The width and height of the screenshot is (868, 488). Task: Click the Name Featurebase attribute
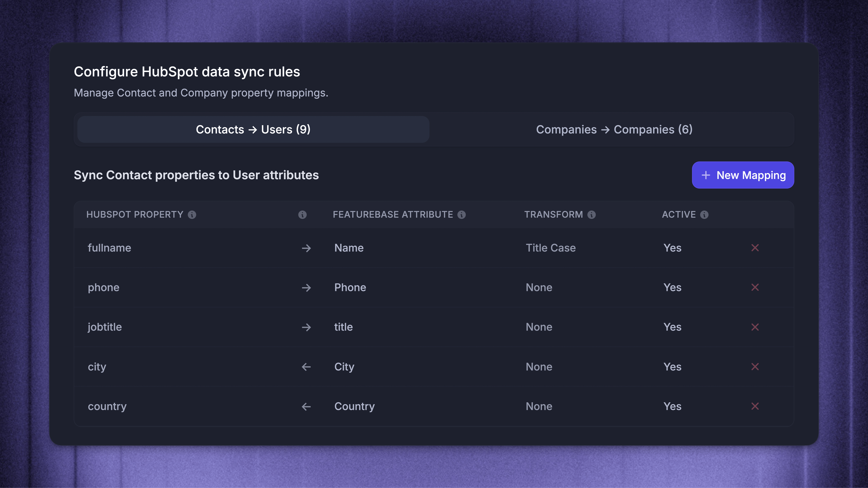[349, 248]
